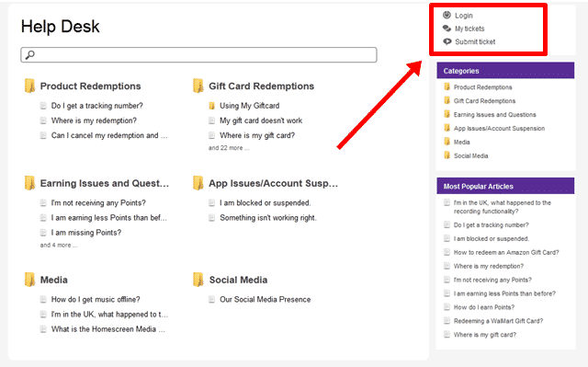Click the Login power icon
588x367 pixels.
447,15
